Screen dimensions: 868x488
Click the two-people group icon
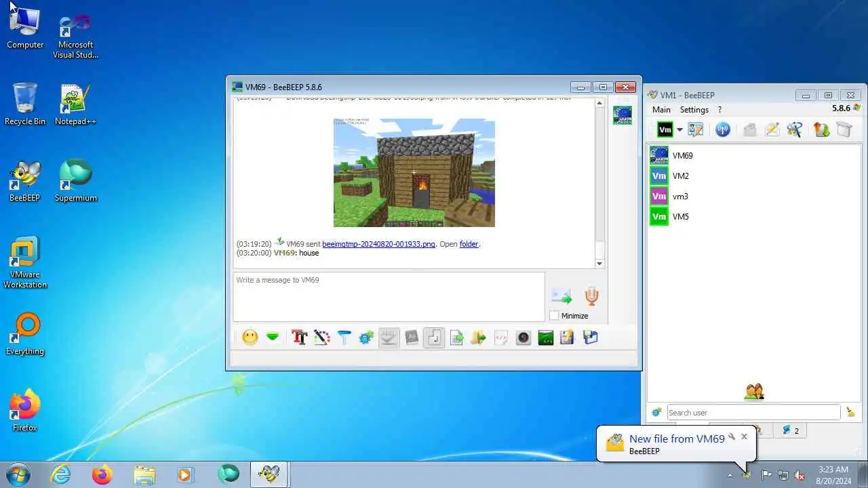coord(754,392)
